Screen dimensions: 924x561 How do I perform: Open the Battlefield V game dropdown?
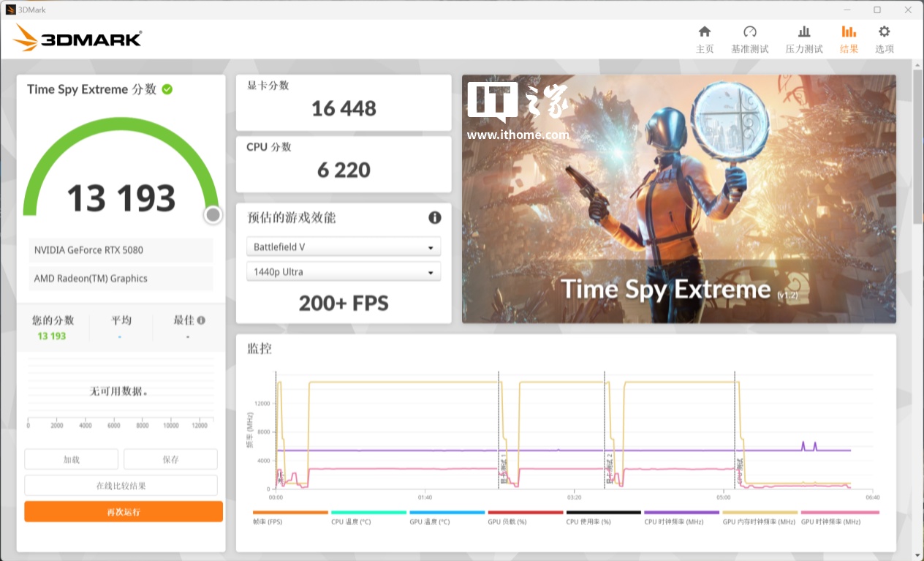click(x=344, y=247)
